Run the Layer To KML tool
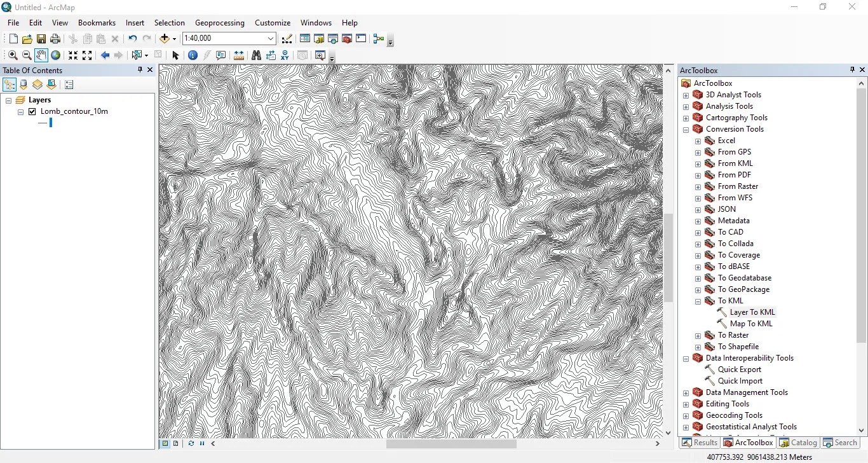Viewport: 868px width, 463px height. tap(753, 312)
